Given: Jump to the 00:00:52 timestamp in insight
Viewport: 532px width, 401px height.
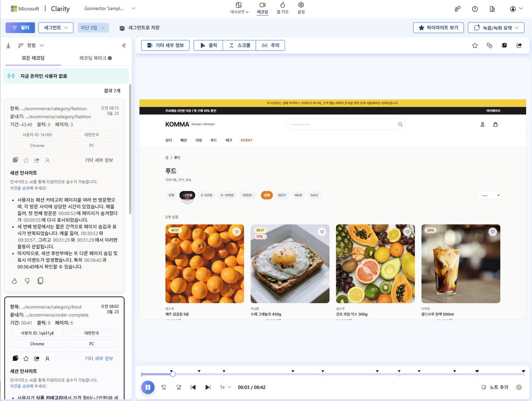Looking at the screenshot, I should (x=69, y=213).
